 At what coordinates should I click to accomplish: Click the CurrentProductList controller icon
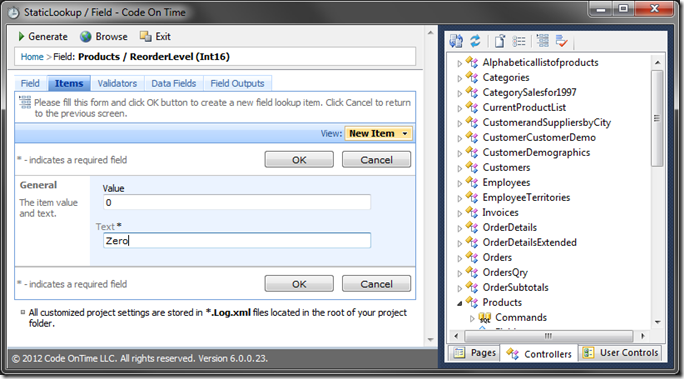(472, 107)
